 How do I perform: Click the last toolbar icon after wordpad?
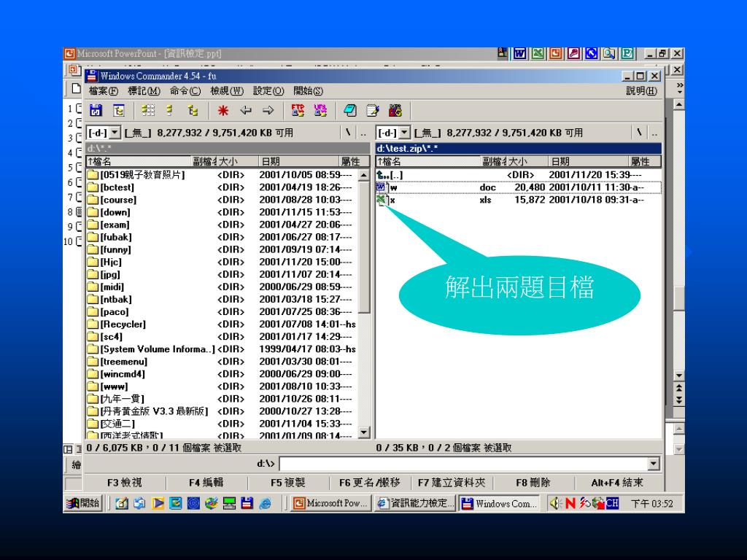point(395,111)
